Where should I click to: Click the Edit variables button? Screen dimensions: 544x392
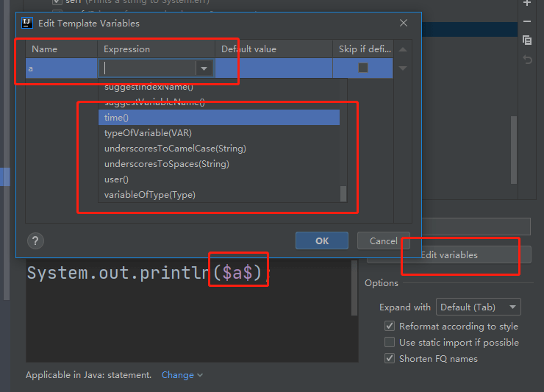tap(449, 255)
